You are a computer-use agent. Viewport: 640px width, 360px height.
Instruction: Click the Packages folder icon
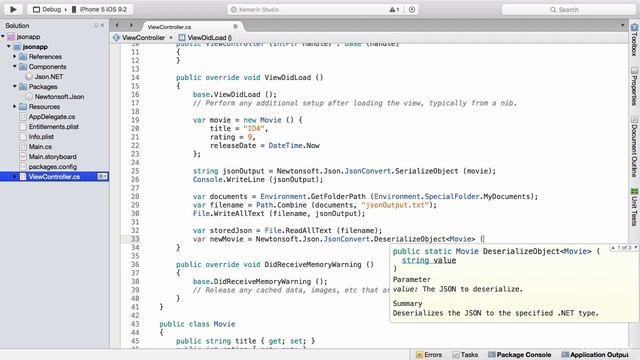23,87
